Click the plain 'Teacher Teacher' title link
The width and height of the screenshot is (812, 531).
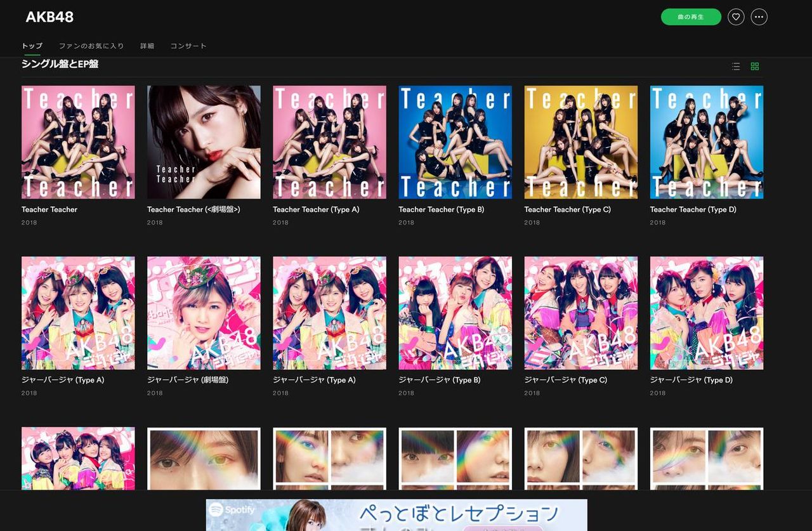[x=49, y=209]
